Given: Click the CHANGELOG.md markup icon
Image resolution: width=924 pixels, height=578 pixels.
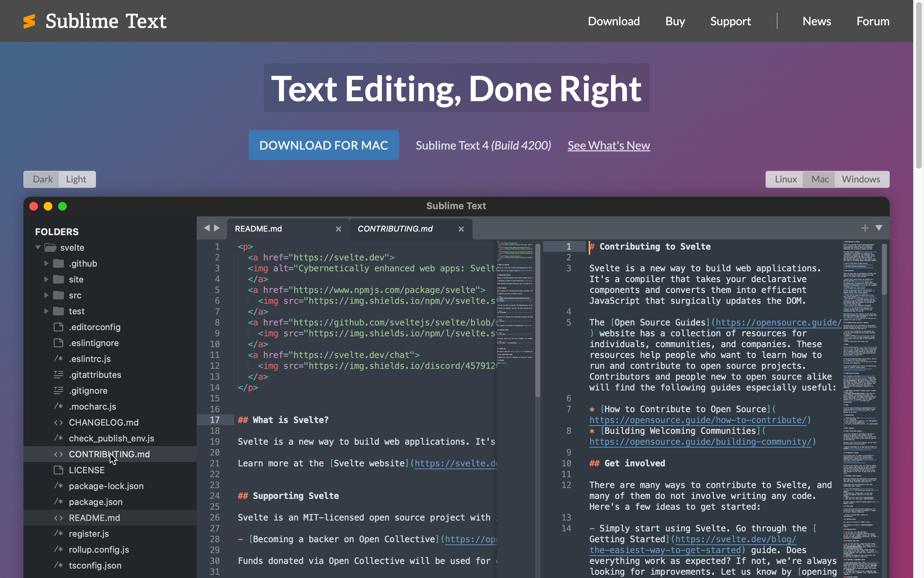Looking at the screenshot, I should coord(58,422).
